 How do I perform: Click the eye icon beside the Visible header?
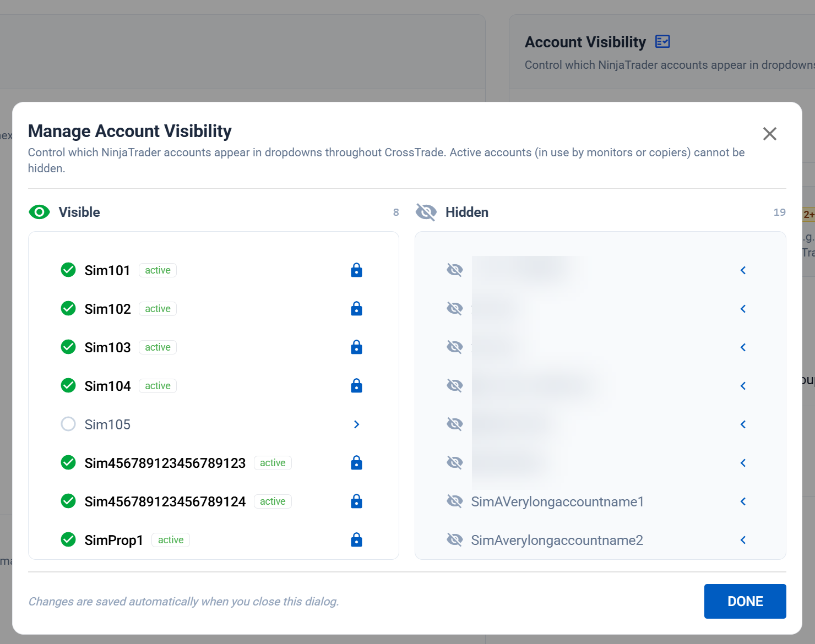coord(39,212)
